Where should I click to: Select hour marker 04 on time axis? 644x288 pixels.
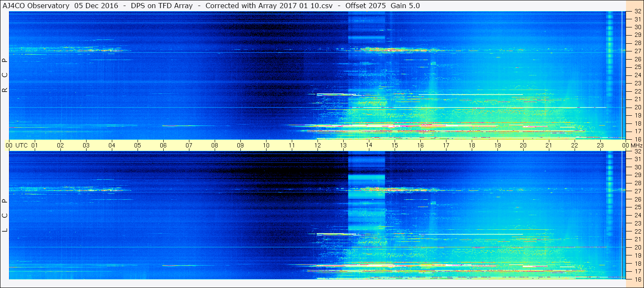click(112, 145)
